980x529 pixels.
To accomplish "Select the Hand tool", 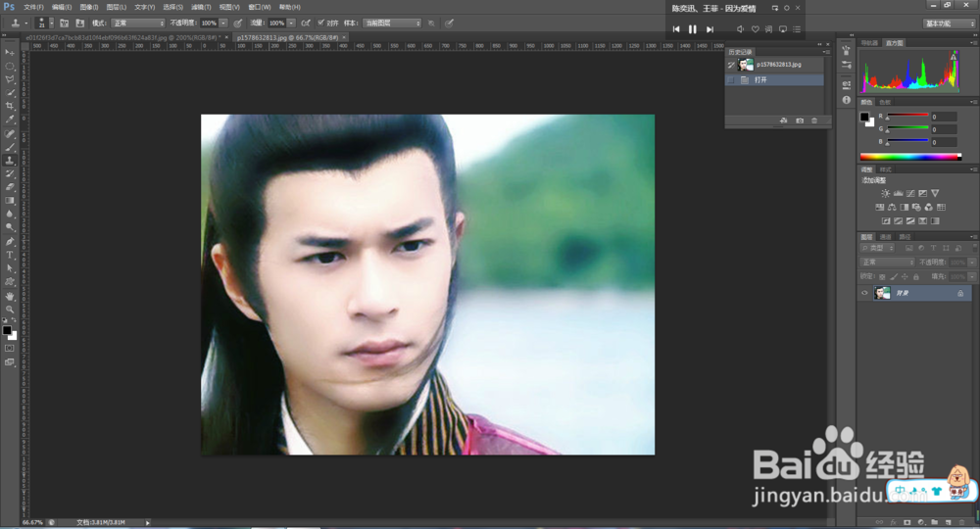I will [10, 296].
